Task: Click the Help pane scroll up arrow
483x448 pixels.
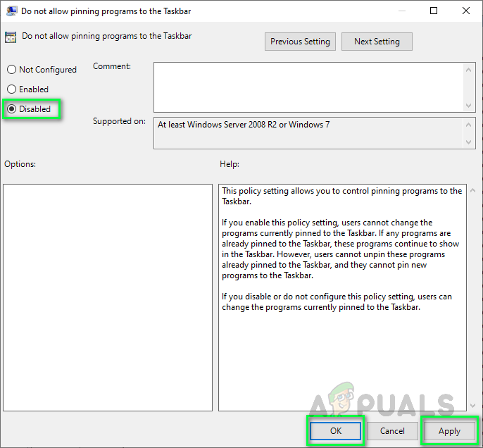Action: click(x=473, y=190)
